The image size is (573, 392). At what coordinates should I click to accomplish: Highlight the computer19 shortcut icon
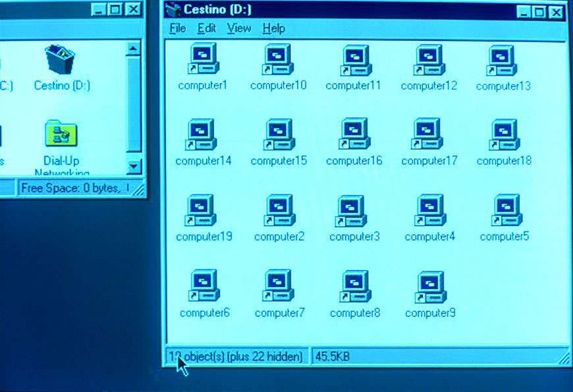[201, 210]
